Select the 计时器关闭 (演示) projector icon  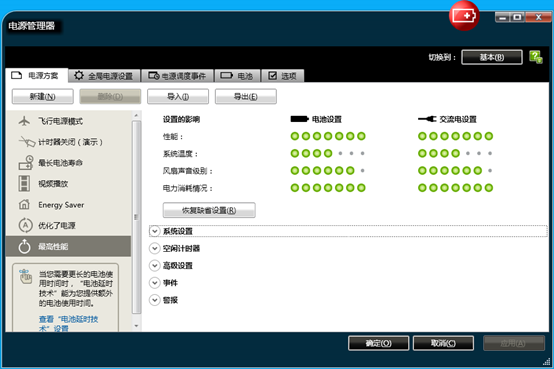coord(26,142)
